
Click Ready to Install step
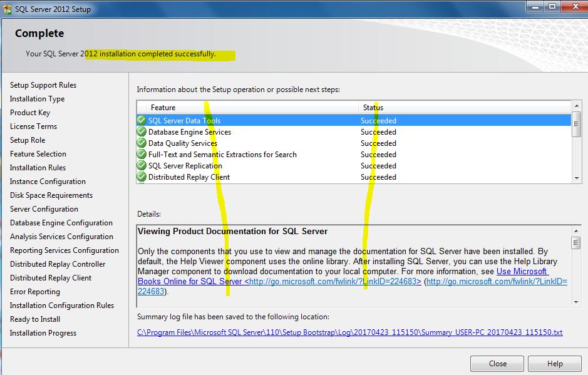click(x=35, y=319)
